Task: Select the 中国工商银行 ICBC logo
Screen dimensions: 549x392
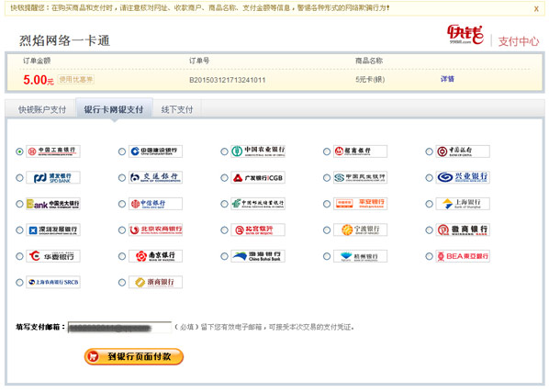Action: (53, 151)
